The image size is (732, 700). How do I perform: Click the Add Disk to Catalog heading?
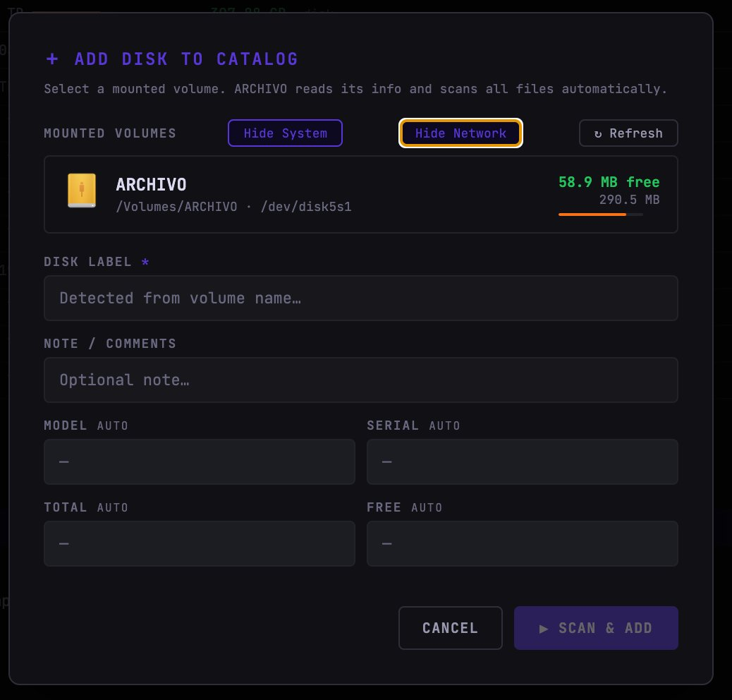pos(172,59)
